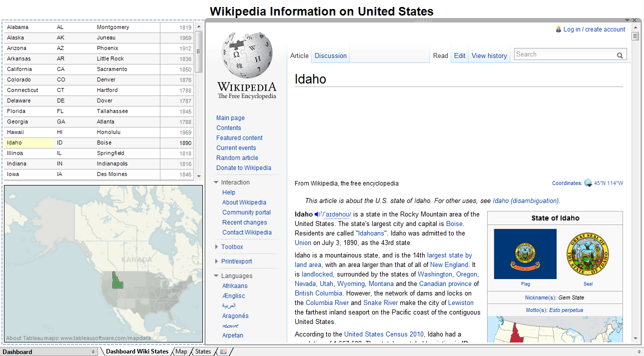Click the user icon beside Log in link
Image resolution: width=644 pixels, height=356 pixels.
(559, 29)
